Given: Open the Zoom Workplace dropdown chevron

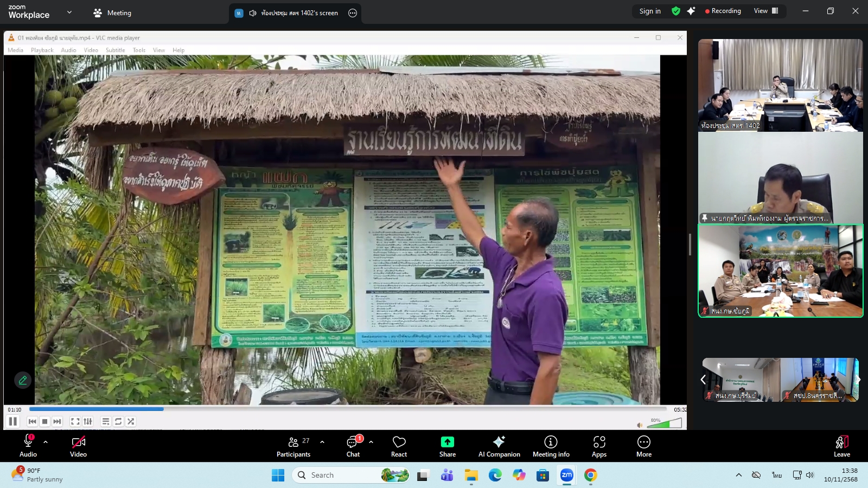Looking at the screenshot, I should coord(69,12).
